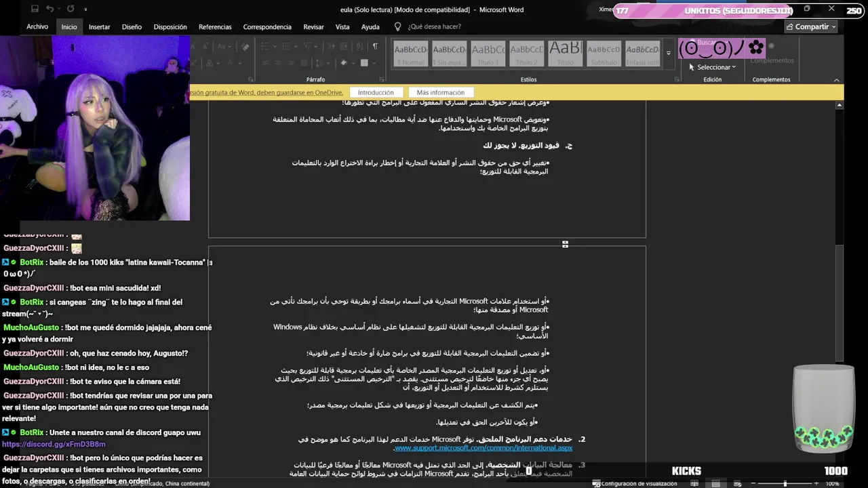868x488 pixels.
Task: Apply the Título style
Action: point(565,54)
